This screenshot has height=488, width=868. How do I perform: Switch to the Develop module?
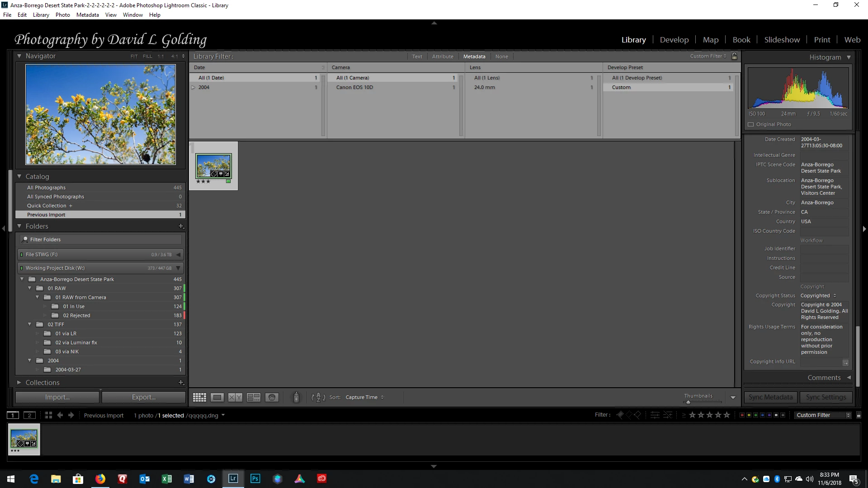(x=674, y=40)
